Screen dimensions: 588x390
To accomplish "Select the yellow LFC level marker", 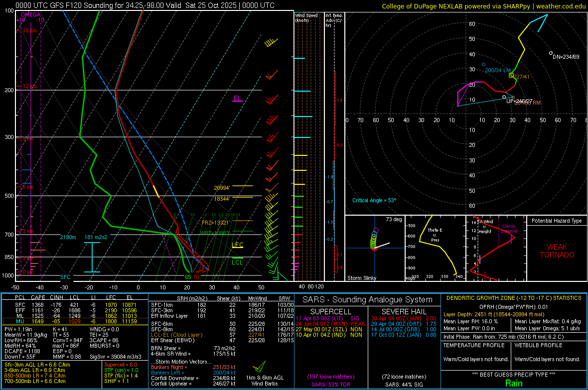I will coord(237,245).
